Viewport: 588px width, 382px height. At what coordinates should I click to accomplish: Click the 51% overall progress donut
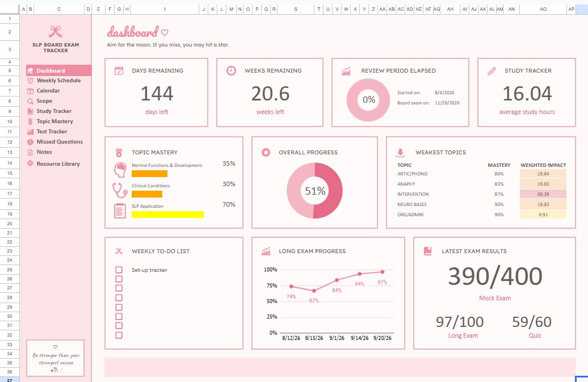click(314, 191)
